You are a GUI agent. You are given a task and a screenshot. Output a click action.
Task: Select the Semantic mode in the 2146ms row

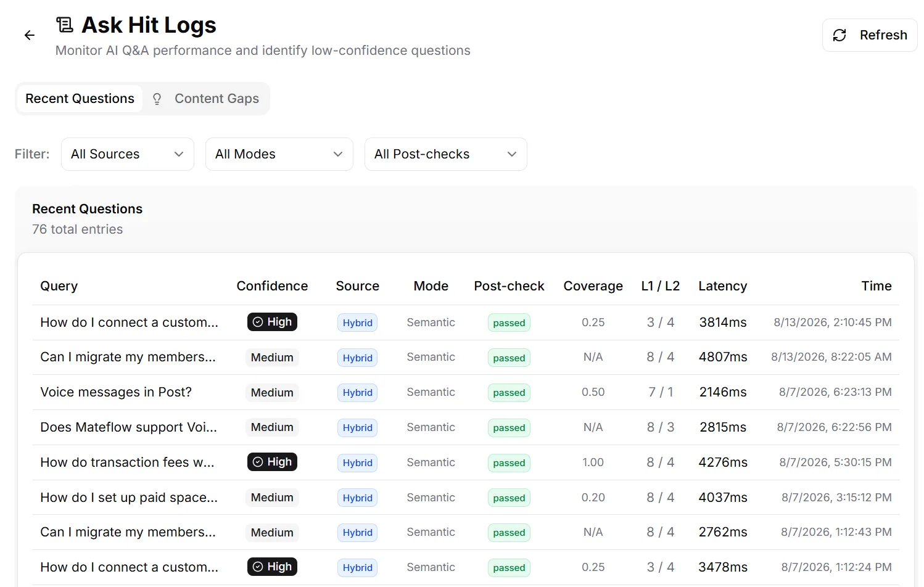[431, 392]
